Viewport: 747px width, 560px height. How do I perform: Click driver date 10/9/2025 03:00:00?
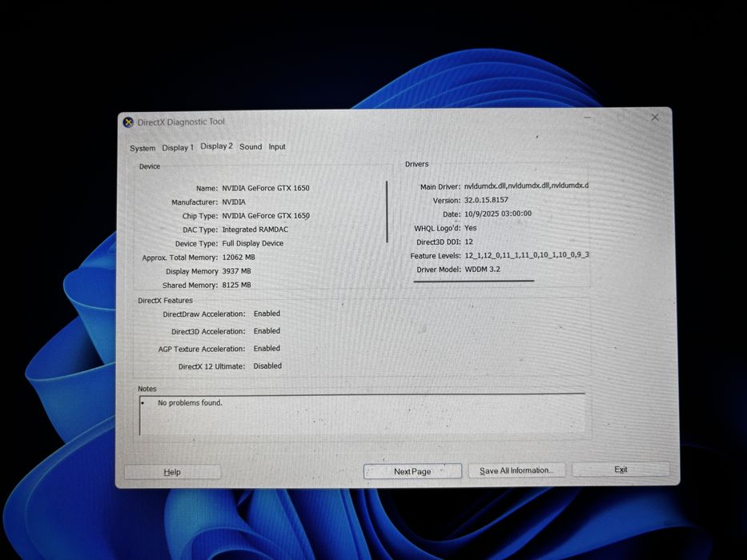tap(498, 214)
